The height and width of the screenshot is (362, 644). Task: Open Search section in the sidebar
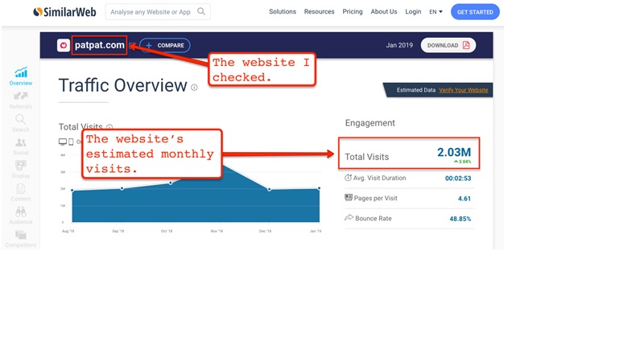[x=21, y=124]
